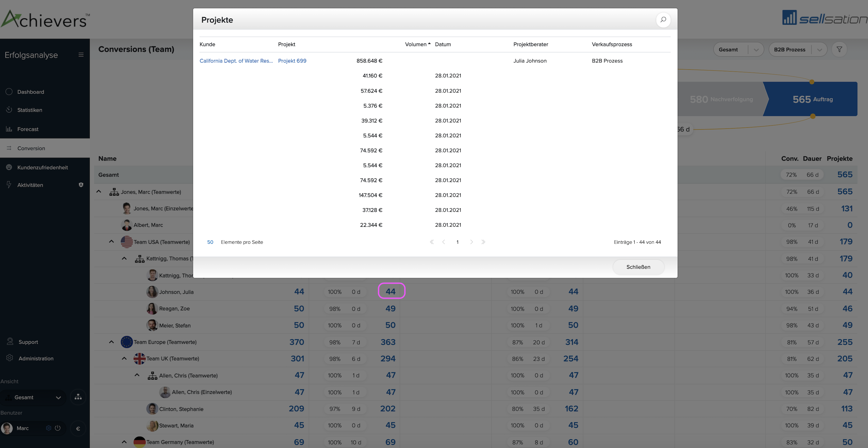Click the 565 Auftrag funnel stage

click(x=810, y=99)
